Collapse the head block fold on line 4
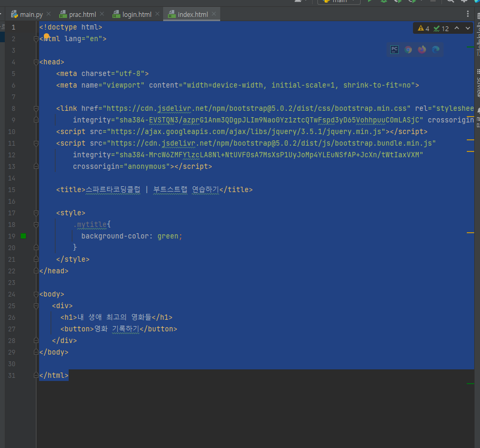The image size is (480, 448). click(36, 62)
